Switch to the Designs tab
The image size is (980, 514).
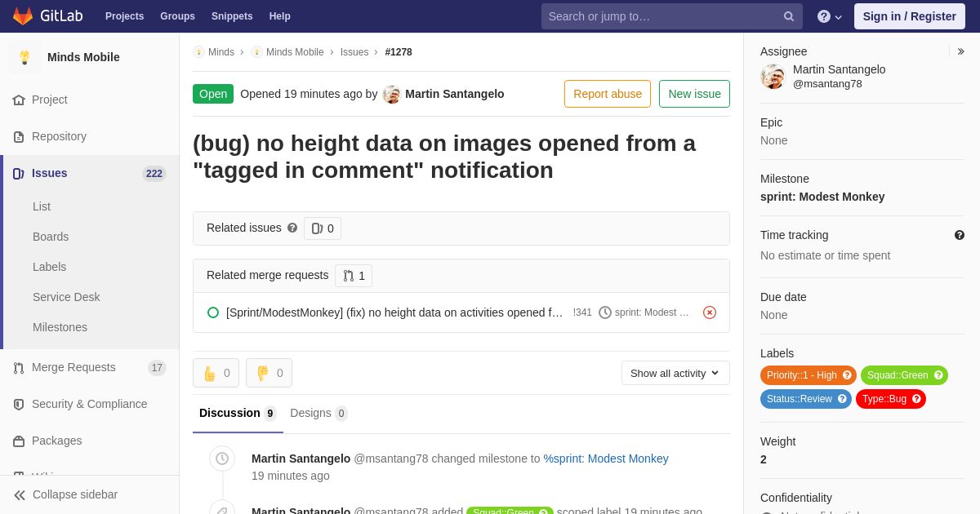[318, 413]
